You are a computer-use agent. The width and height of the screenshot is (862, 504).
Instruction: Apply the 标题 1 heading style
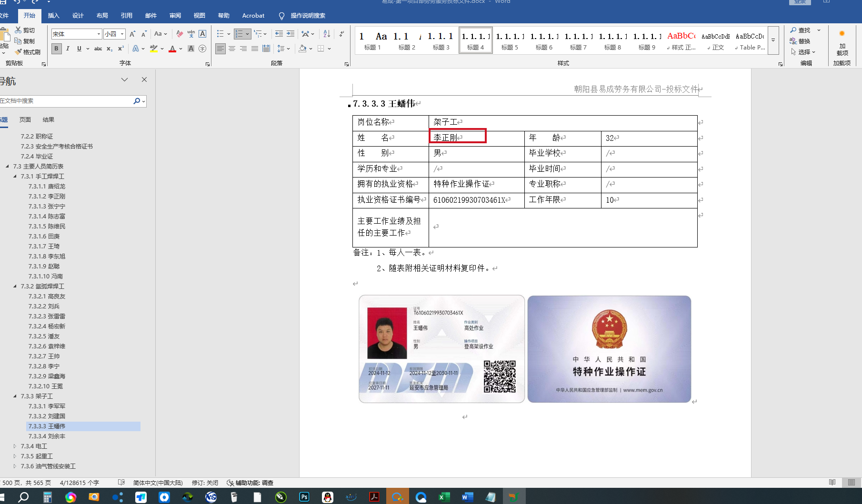pyautogui.click(x=372, y=40)
